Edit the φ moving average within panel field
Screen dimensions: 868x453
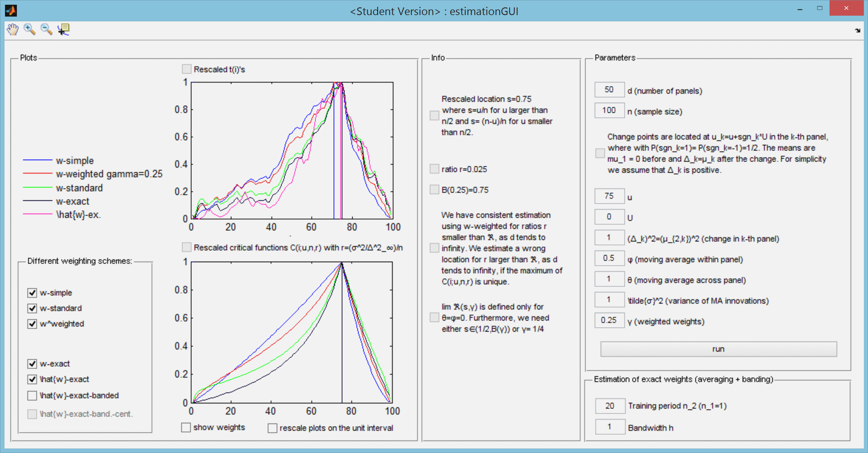[609, 258]
